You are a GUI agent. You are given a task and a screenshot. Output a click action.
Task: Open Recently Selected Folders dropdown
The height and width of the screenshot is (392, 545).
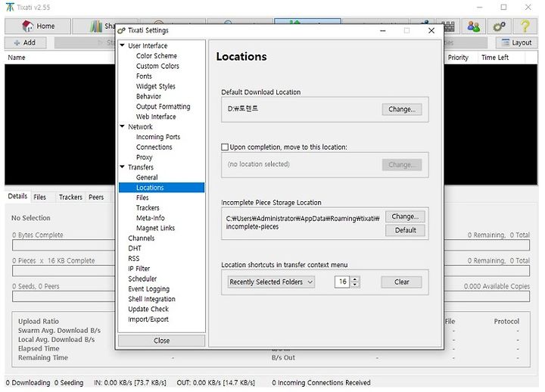271,282
